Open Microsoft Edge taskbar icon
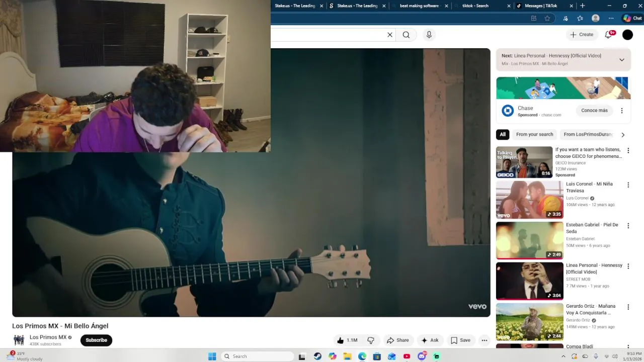 point(362,356)
